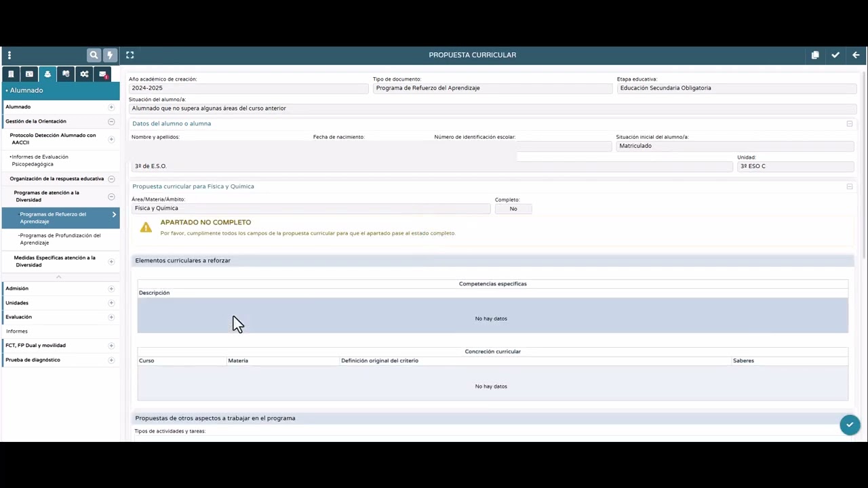Image resolution: width=868 pixels, height=488 pixels.
Task: Click the Área/Materia/Ámbito Física y Química field
Action: (x=311, y=209)
